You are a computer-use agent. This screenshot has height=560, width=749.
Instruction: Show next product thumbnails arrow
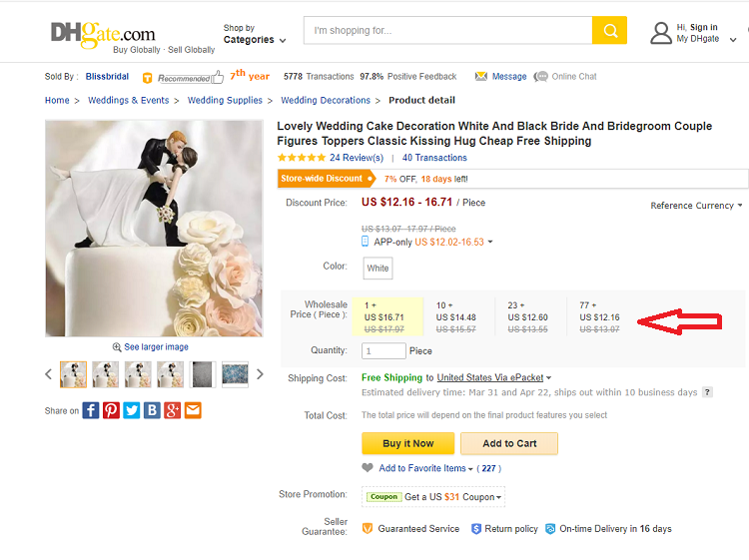pos(260,374)
